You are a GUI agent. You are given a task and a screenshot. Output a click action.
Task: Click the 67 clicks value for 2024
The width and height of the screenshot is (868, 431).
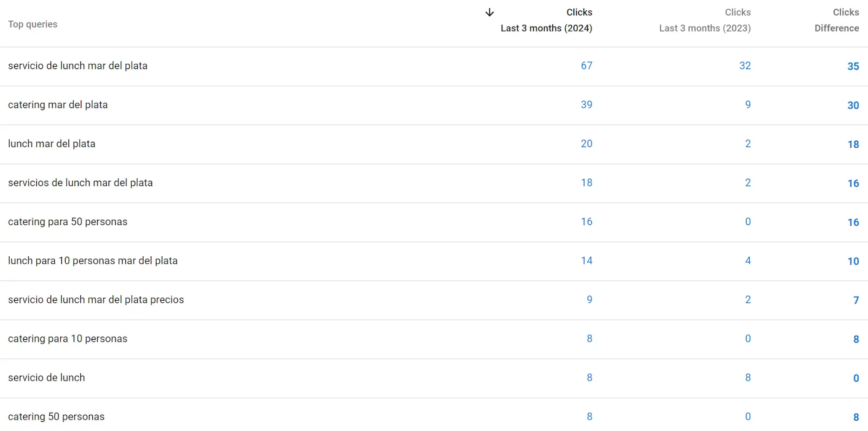pos(586,66)
